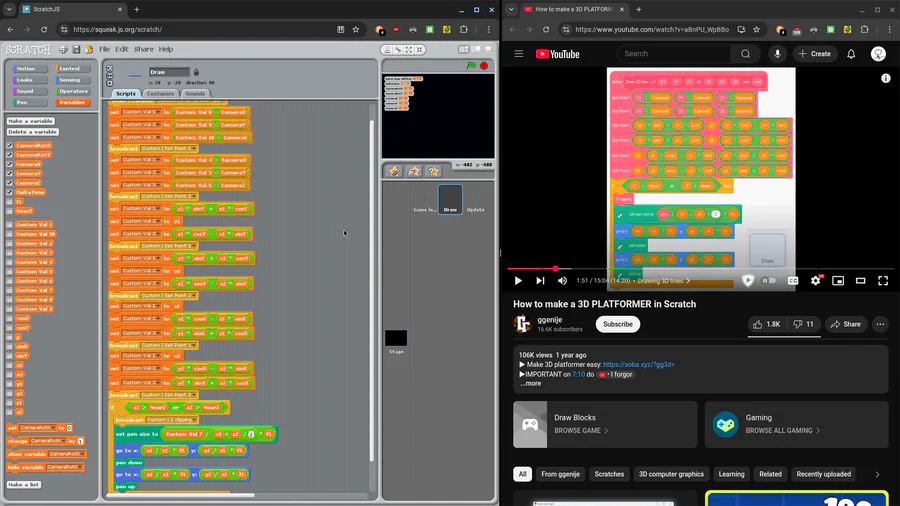Image resolution: width=900 pixels, height=506 pixels.
Task: Click Make a variable button
Action: click(x=30, y=121)
